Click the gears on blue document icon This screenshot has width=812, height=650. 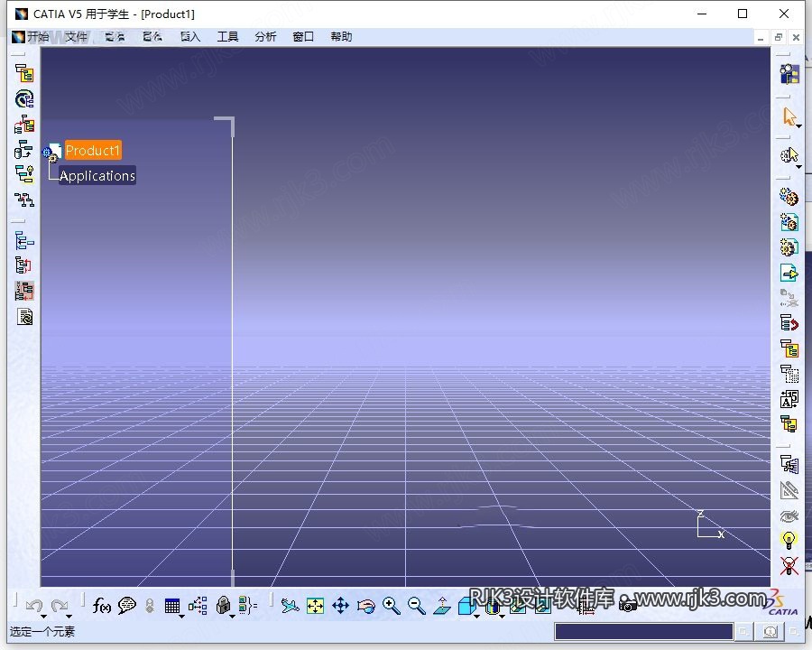[x=789, y=222]
